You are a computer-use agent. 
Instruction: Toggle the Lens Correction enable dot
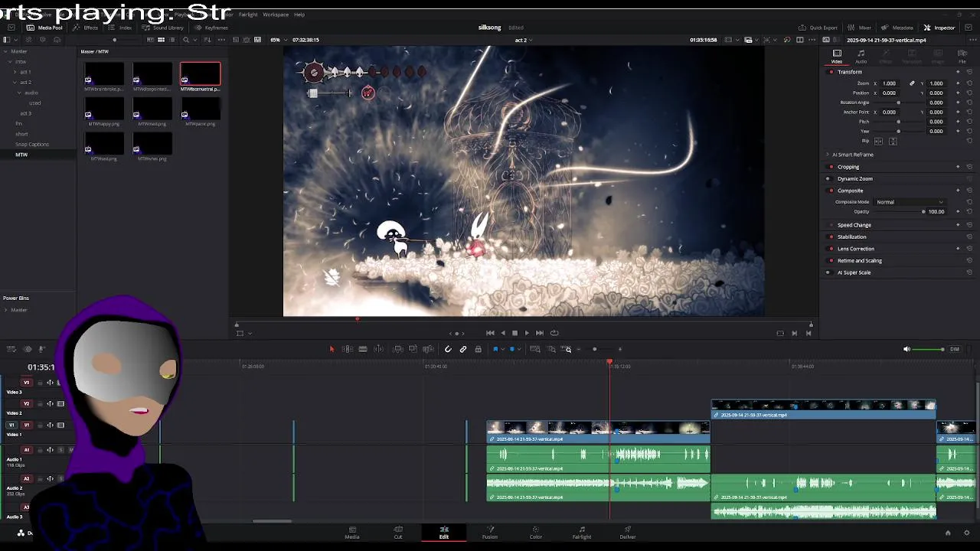pyautogui.click(x=831, y=249)
